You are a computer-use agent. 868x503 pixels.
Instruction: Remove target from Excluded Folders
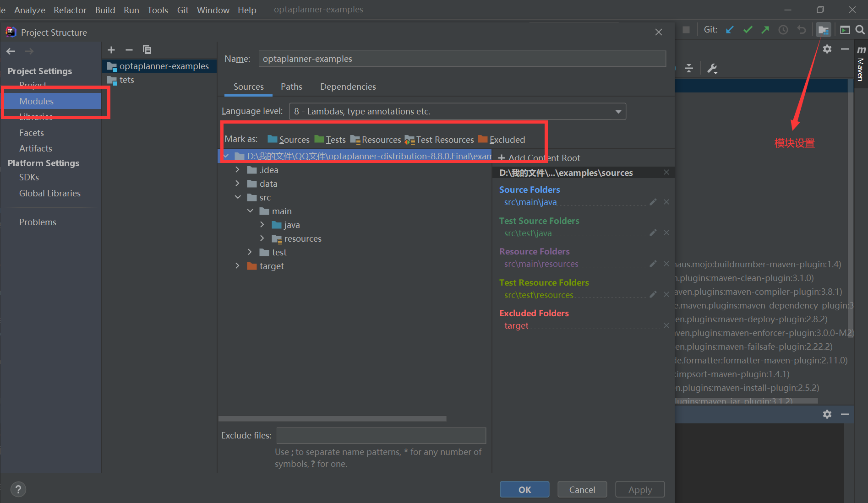pos(666,325)
